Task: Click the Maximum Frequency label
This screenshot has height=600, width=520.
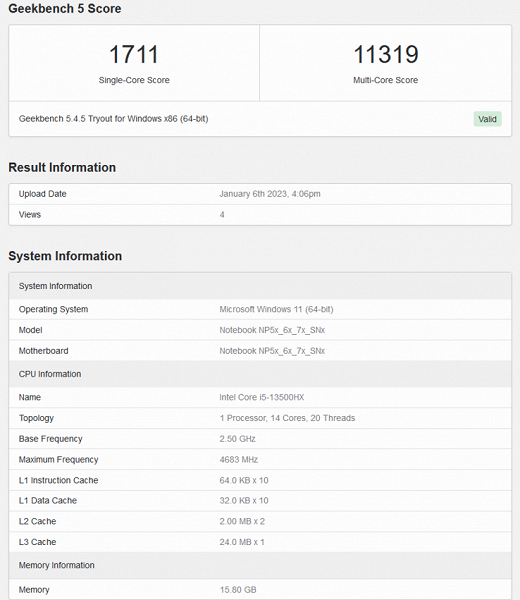Action: pos(59,460)
